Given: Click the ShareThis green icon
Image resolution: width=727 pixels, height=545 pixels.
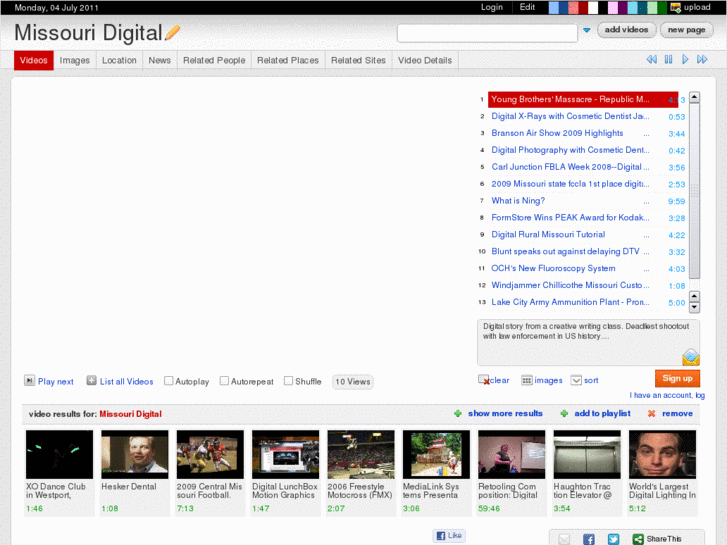Looking at the screenshot, I should (x=638, y=539).
